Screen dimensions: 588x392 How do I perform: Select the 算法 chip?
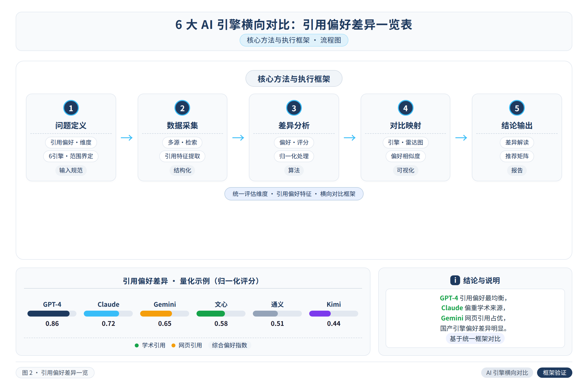pos(294,170)
